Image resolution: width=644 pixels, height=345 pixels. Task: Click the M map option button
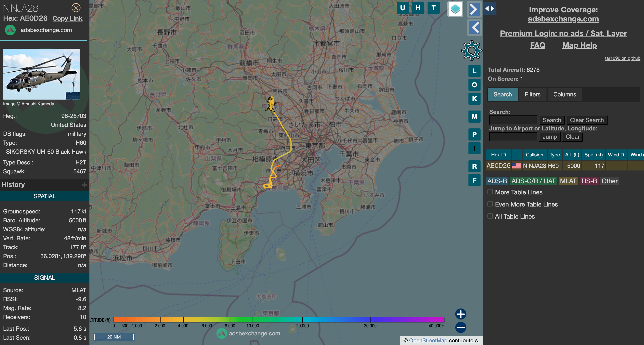pos(474,117)
